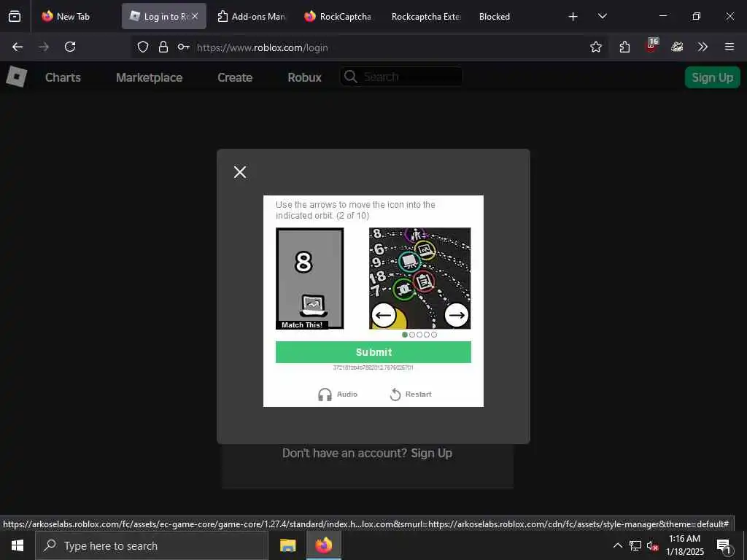The width and height of the screenshot is (747, 560).
Task: Open the Windows Start menu
Action: pos(18,545)
